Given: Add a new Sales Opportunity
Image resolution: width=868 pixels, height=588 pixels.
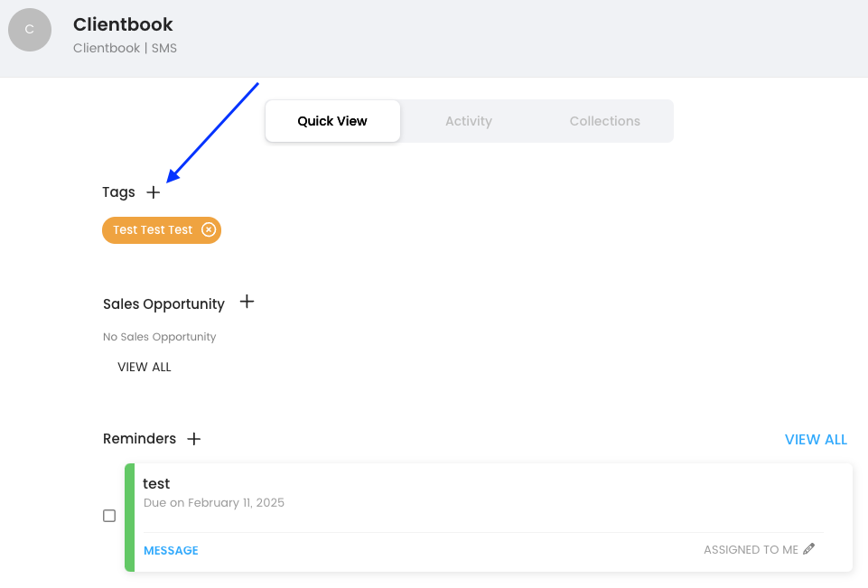Looking at the screenshot, I should click(x=247, y=302).
